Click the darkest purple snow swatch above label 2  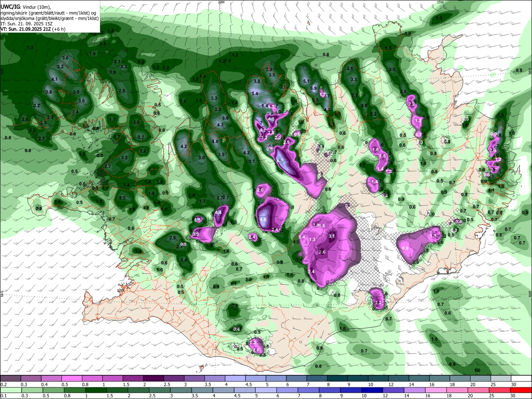[x=153, y=379]
